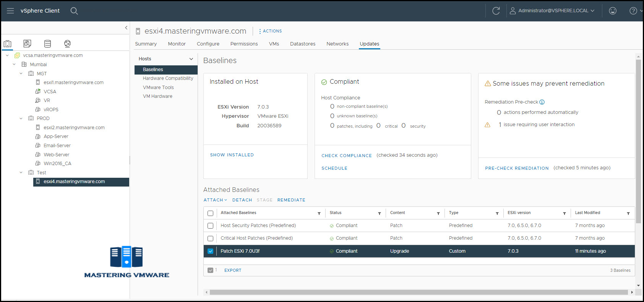The height and width of the screenshot is (302, 644).
Task: Switch to Networking inventory view
Action: point(67,44)
